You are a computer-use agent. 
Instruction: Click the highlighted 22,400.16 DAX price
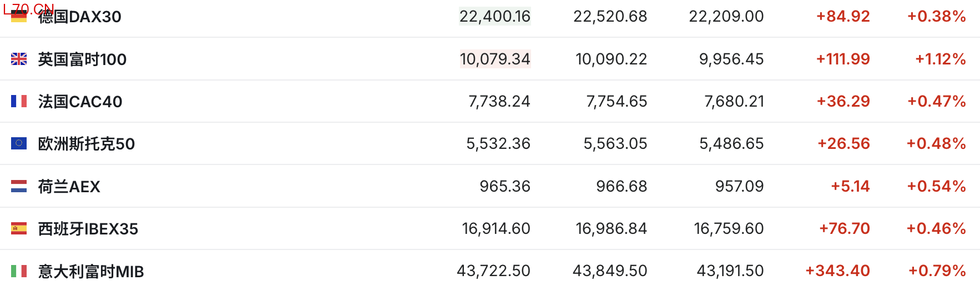click(494, 17)
